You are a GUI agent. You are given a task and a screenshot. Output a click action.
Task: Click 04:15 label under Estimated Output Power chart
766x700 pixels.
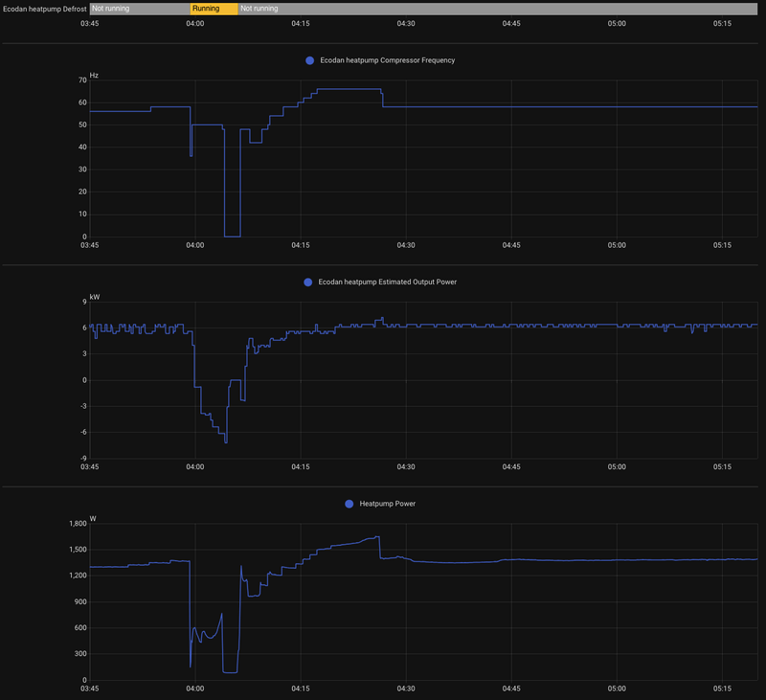tap(301, 467)
